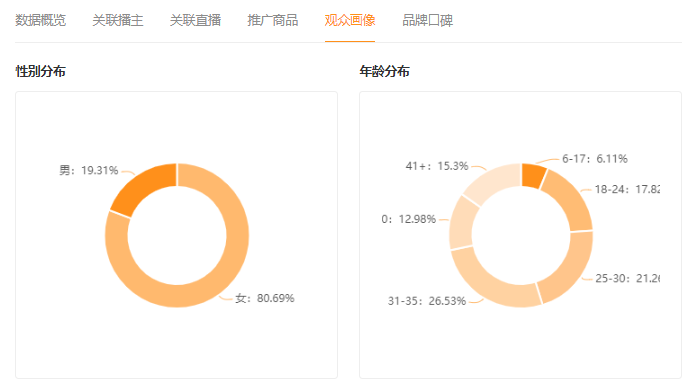
Task: Open the 关联播主 tab
Action: tap(118, 20)
